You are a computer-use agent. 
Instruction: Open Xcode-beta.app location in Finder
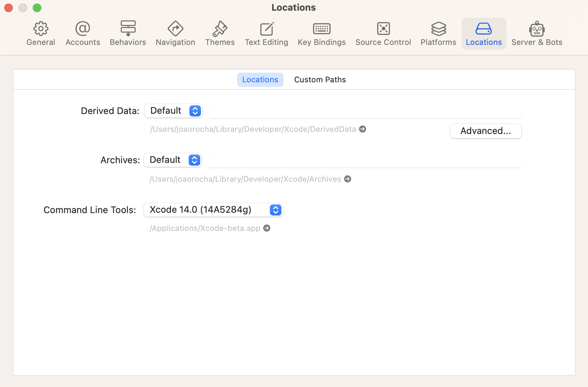pos(267,228)
